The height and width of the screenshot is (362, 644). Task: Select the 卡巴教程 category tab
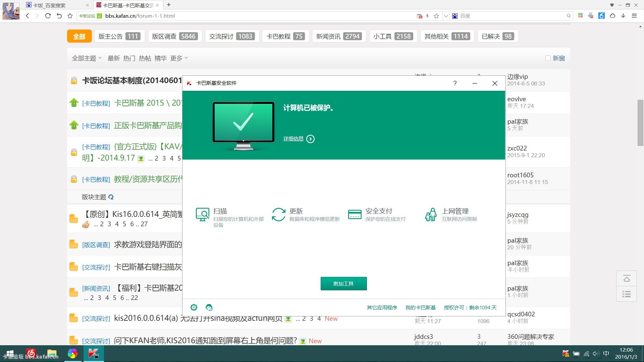pyautogui.click(x=285, y=36)
